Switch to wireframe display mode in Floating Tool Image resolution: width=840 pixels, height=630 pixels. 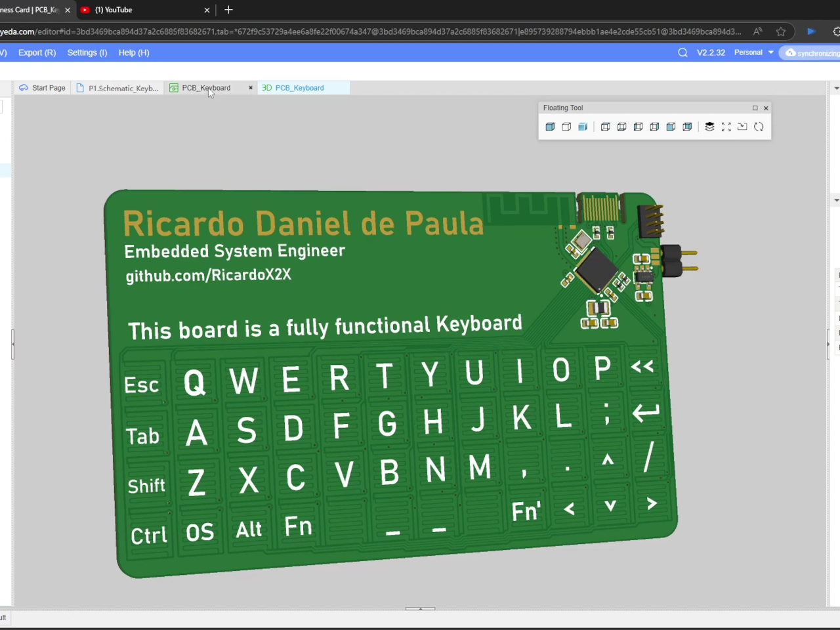tap(566, 126)
